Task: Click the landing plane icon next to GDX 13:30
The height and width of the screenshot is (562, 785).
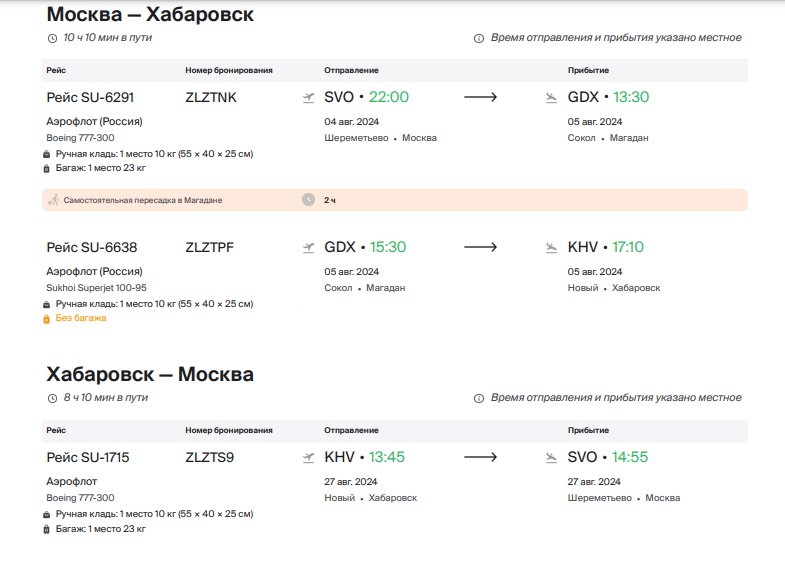Action: click(551, 98)
